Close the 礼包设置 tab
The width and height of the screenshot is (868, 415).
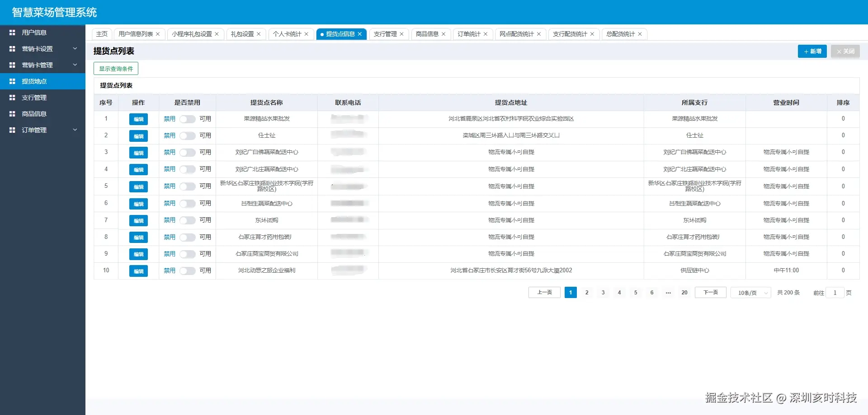pyautogui.click(x=259, y=34)
